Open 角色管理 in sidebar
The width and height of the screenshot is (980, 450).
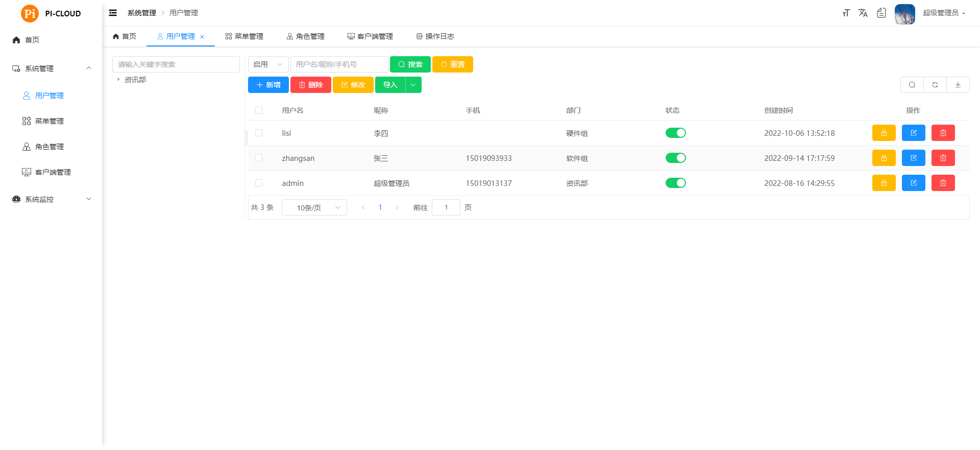[51, 147]
